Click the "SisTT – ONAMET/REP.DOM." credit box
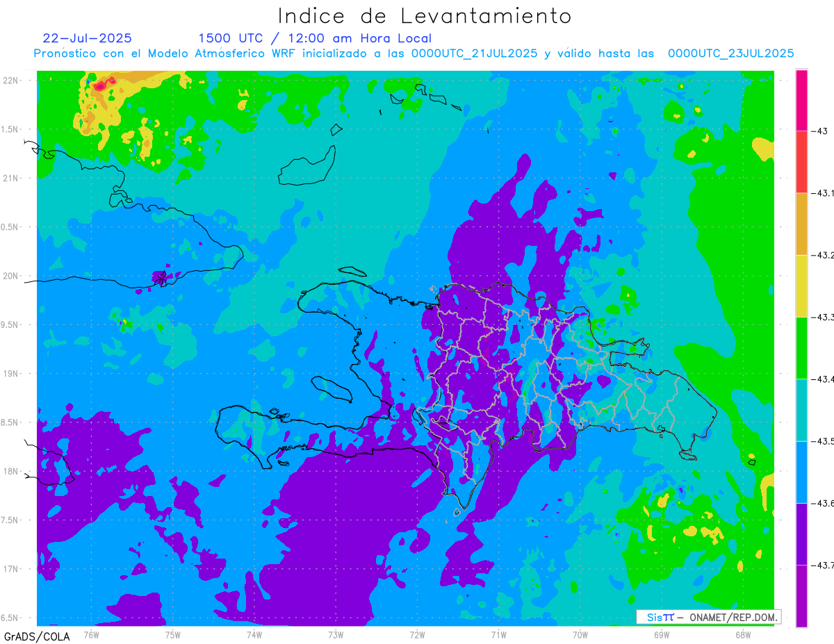834x644 pixels. (708, 617)
